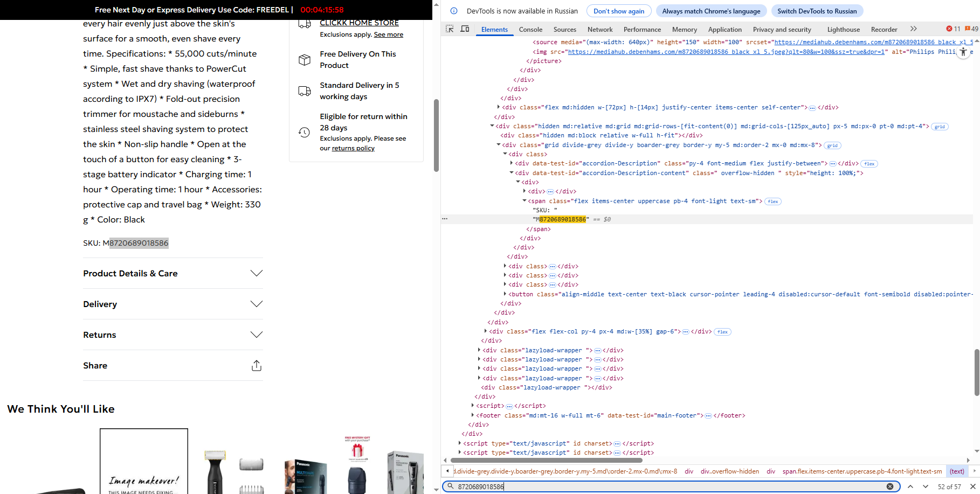Open the See more link

click(389, 34)
